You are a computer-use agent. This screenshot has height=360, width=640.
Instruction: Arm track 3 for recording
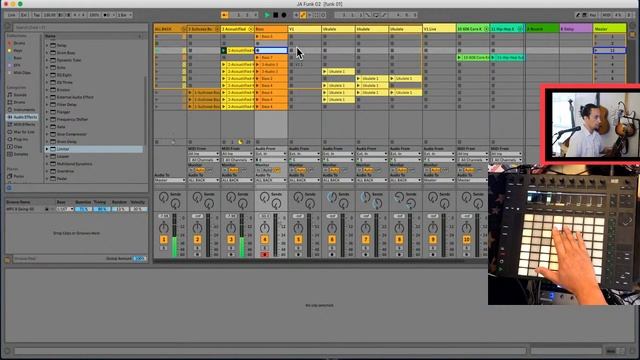pyautogui.click(x=231, y=254)
